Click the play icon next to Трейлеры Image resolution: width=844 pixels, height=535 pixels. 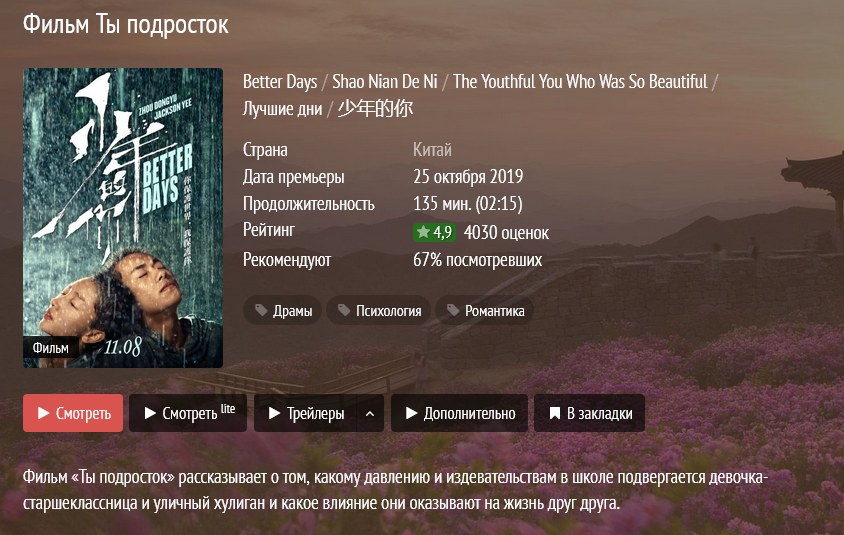pyautogui.click(x=275, y=413)
